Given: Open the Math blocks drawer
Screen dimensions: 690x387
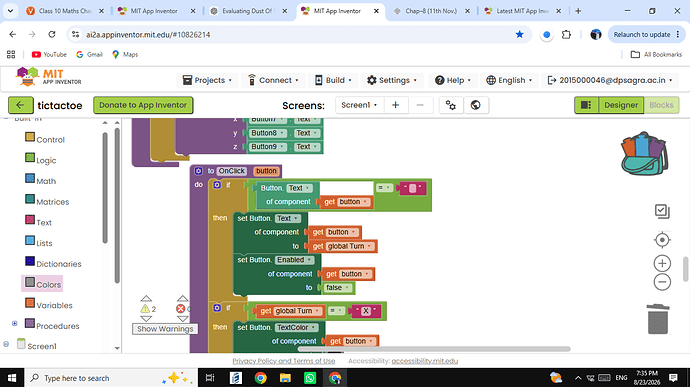Looking at the screenshot, I should point(40,181).
